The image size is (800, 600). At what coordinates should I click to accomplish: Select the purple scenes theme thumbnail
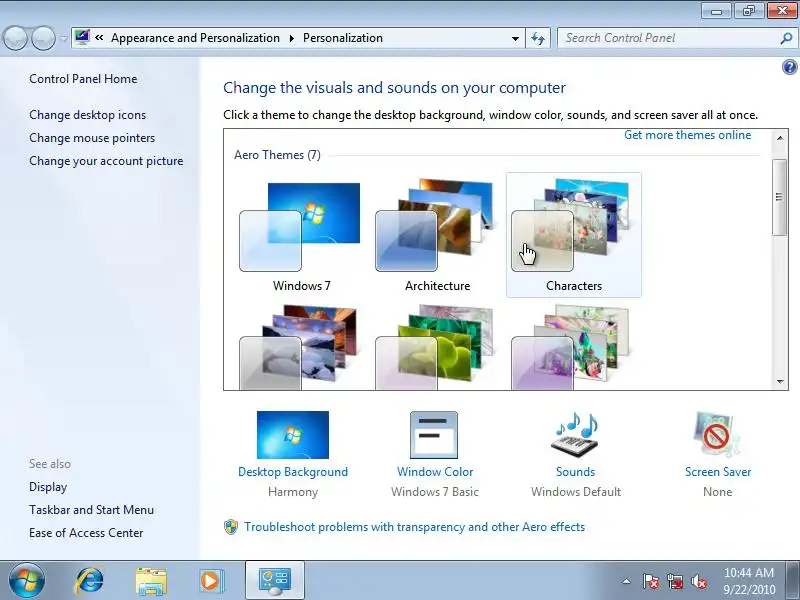pyautogui.click(x=570, y=347)
